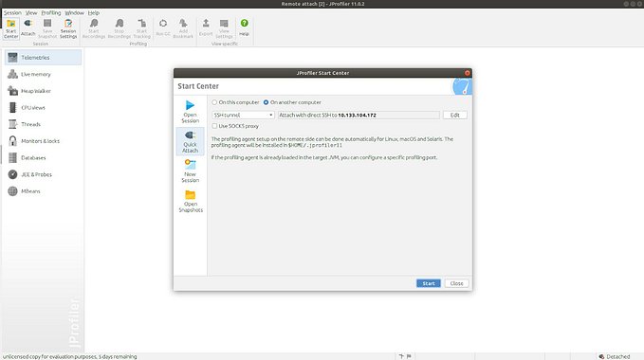Screen dimensions: 644x360
Task: Select Databases in the sidebar
Action: [x=43, y=158]
